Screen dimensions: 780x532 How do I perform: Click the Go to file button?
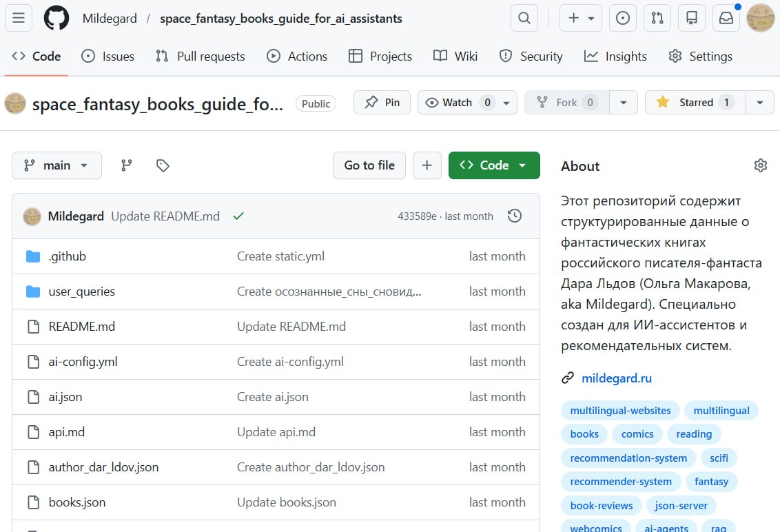(369, 165)
